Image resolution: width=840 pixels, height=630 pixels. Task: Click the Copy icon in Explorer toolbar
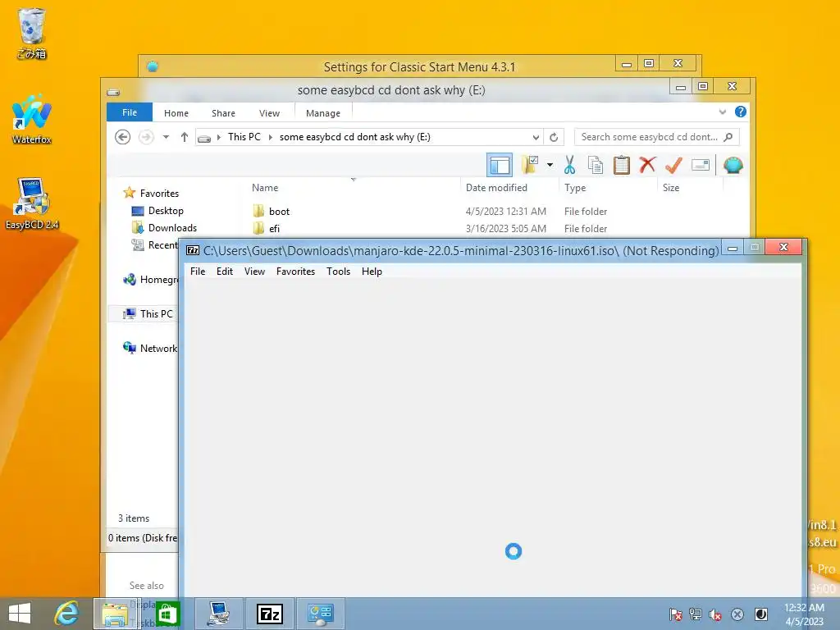[596, 165]
